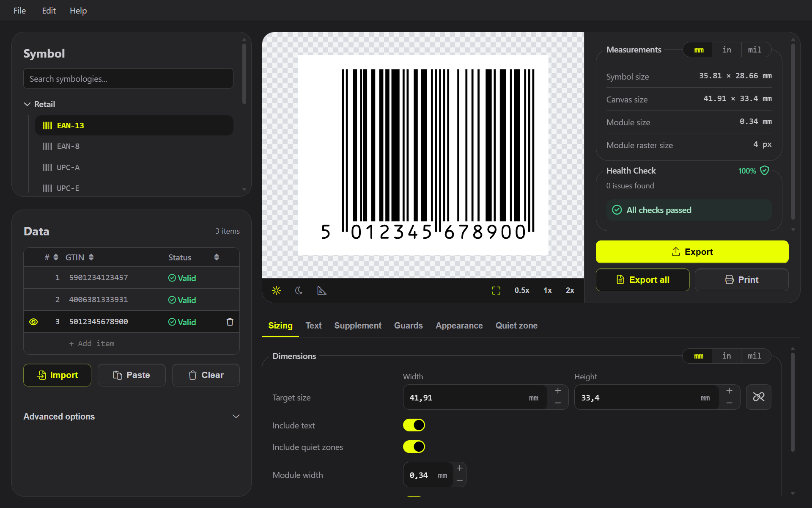Click the Paste button
The width and height of the screenshot is (812, 508).
[132, 375]
